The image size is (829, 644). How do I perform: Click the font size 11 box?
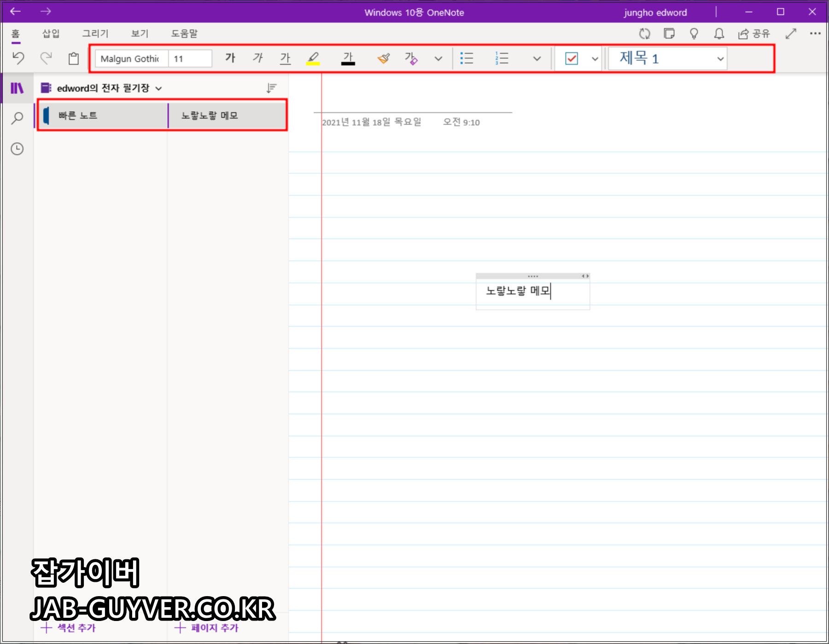[190, 59]
